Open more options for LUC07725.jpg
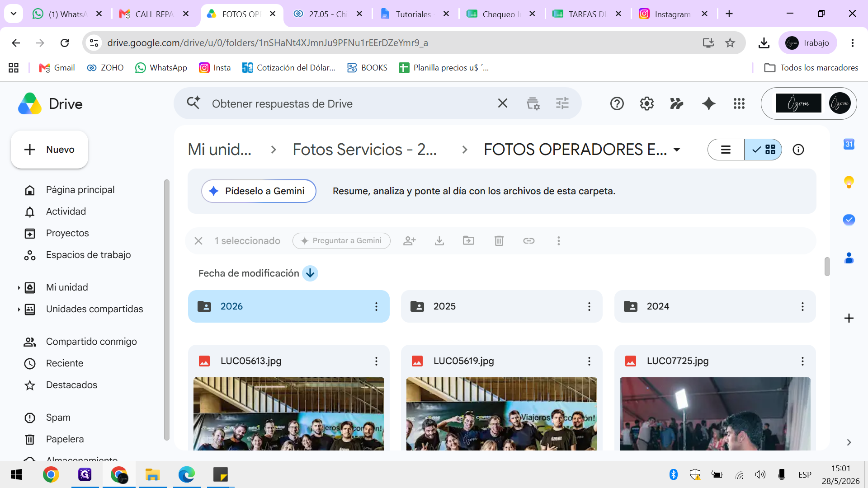868x488 pixels. [x=802, y=361]
